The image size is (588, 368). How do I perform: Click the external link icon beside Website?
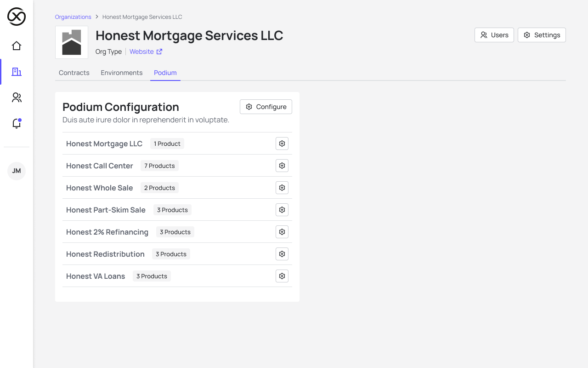[x=159, y=52]
